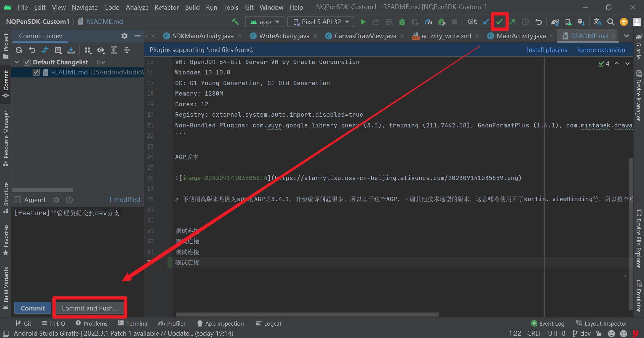Open commit options gear beside Amend

[56, 200]
